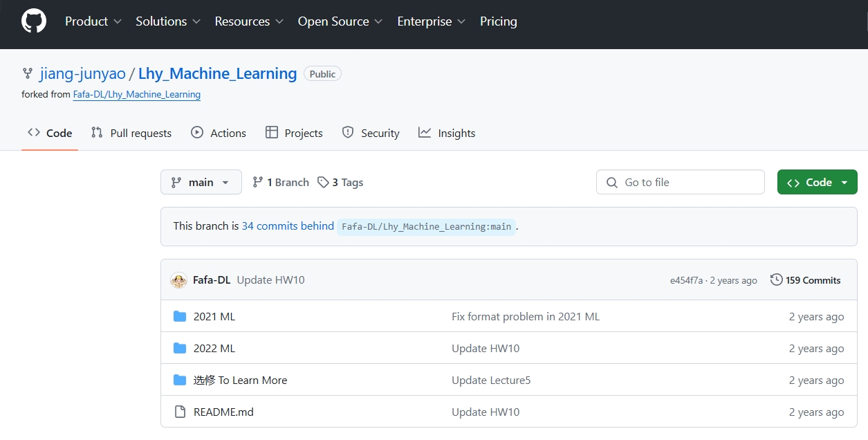Open the README.md file
Screen dimensions: 868x440
coord(223,412)
